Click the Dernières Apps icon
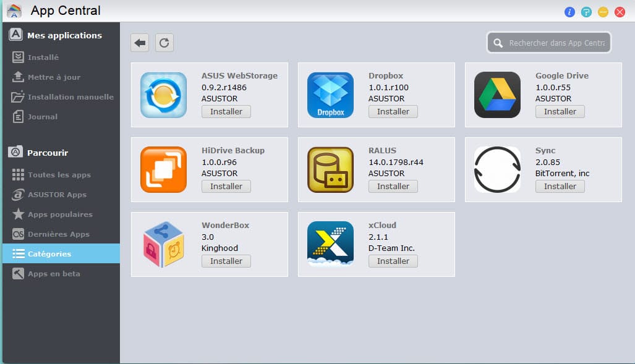Image resolution: width=635 pixels, height=364 pixels. 18,234
